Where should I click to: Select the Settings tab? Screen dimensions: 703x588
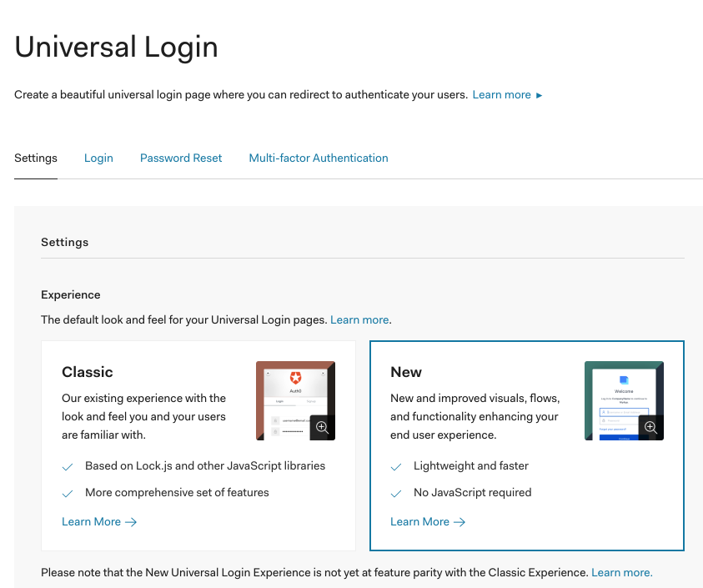tap(36, 158)
